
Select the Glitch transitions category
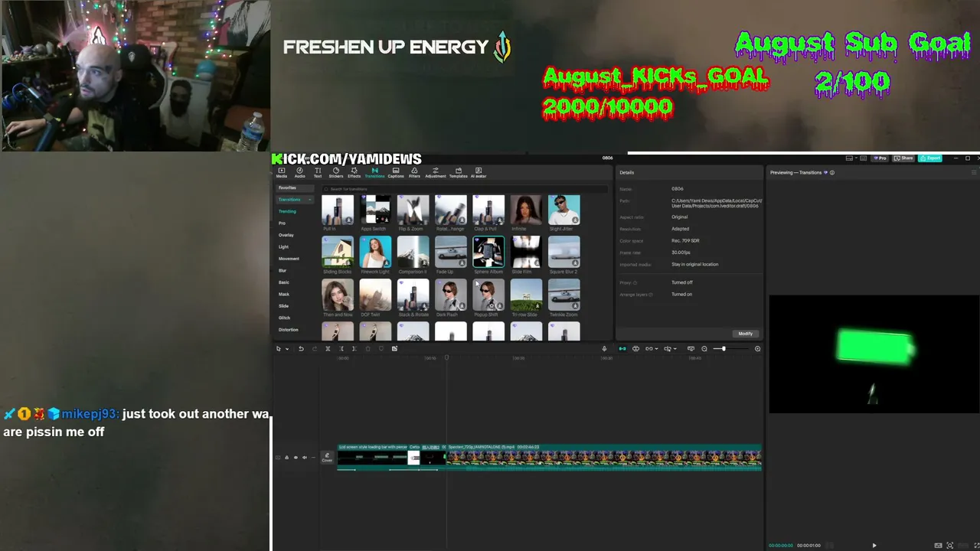pyautogui.click(x=284, y=318)
